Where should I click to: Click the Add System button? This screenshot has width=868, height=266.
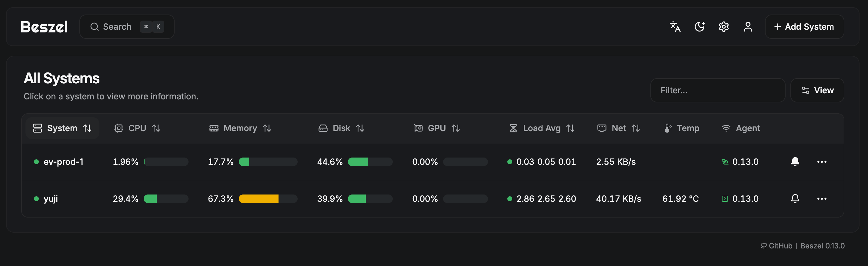(x=804, y=27)
